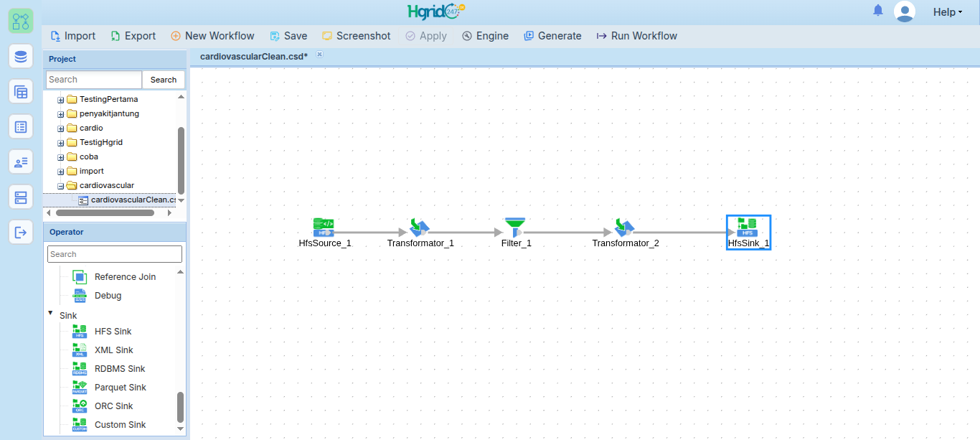Open the Engine settings
The height and width of the screenshot is (440, 980).
click(486, 36)
